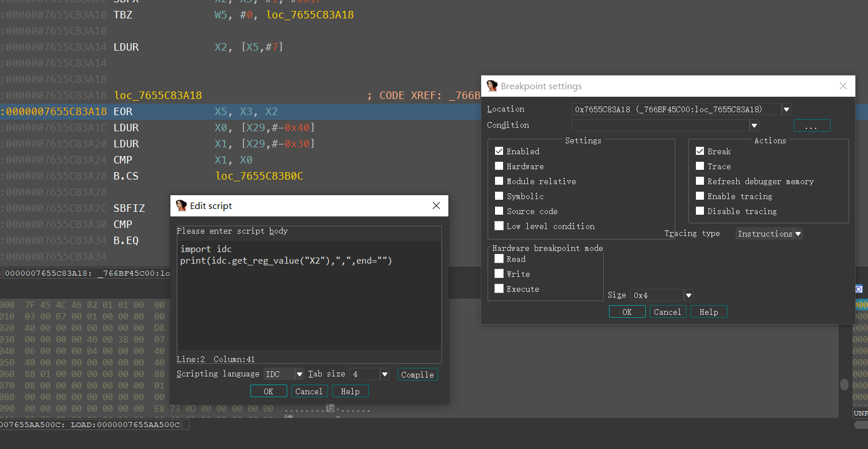Viewport: 868px width, 449px height.
Task: Check the Module relative setting
Action: (x=499, y=181)
